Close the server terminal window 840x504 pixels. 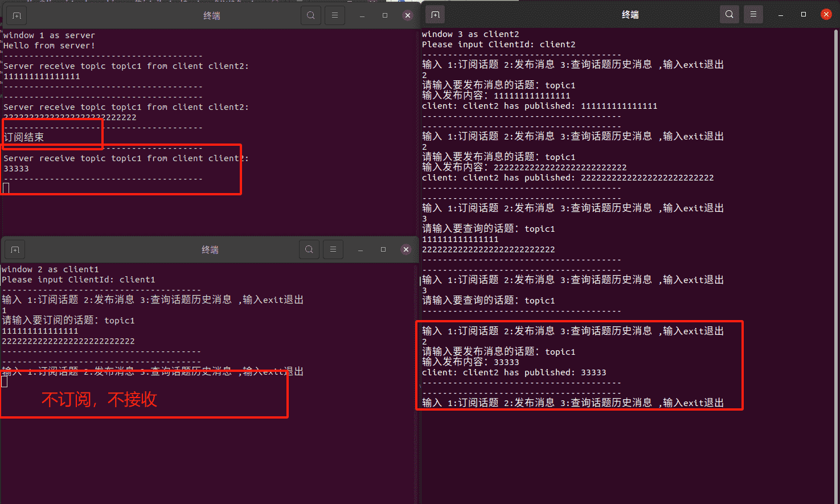[x=408, y=15]
